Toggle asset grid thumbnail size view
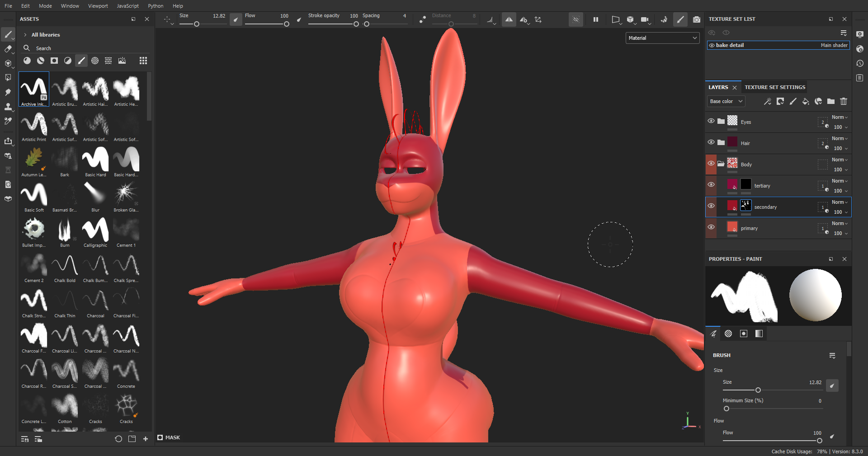 (143, 61)
